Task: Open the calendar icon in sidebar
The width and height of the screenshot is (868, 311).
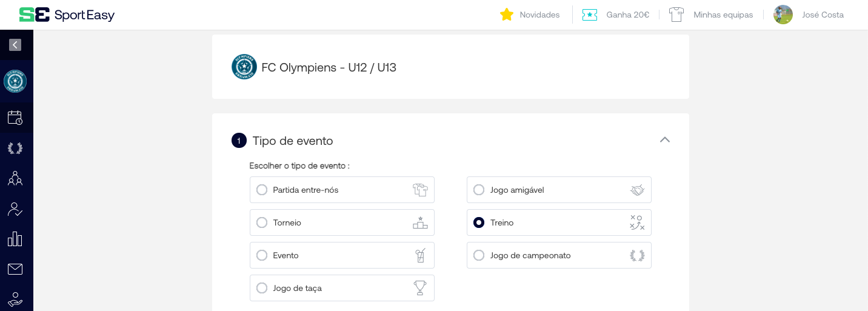Action: 15,118
